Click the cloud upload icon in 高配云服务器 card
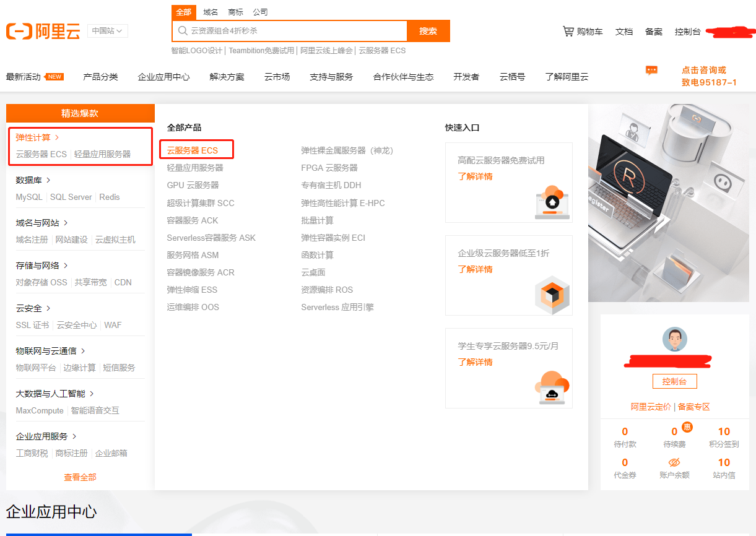 click(x=552, y=201)
